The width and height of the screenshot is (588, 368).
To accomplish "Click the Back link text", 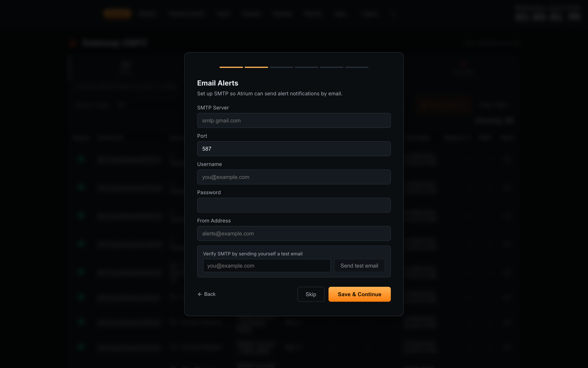I will 210,294.
